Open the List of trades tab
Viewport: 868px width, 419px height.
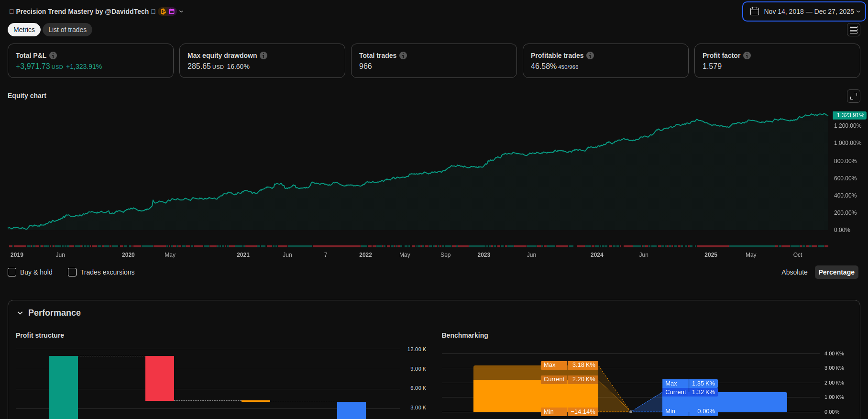click(x=67, y=30)
